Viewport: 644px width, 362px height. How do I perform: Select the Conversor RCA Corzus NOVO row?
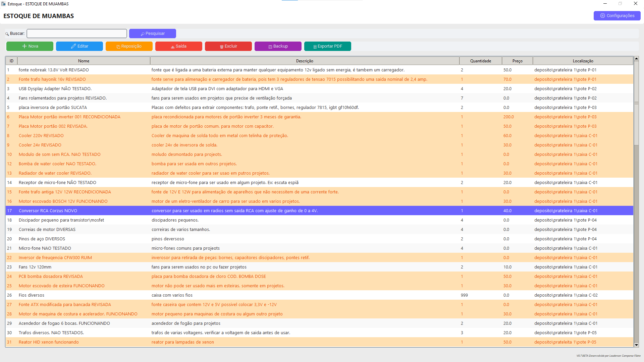click(x=48, y=211)
